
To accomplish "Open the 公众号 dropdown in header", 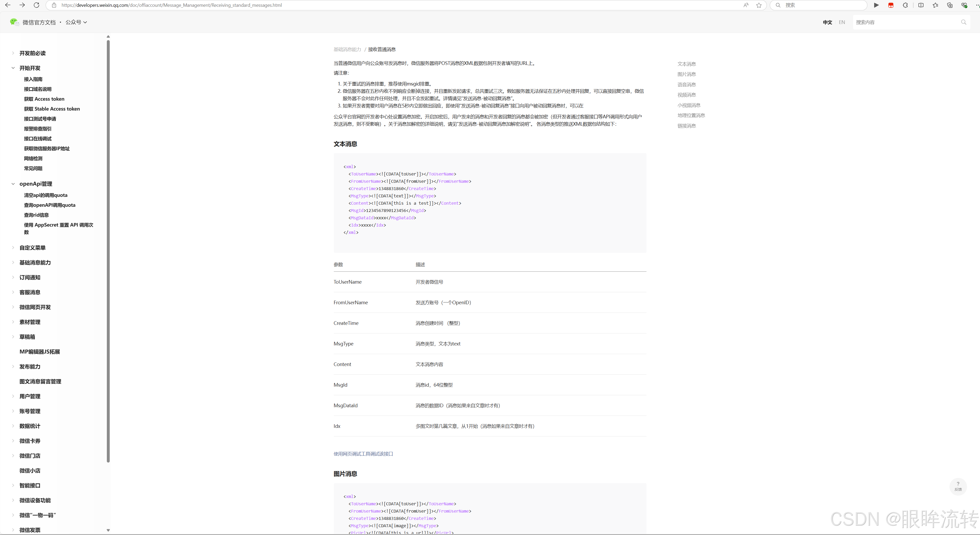I will 76,22.
